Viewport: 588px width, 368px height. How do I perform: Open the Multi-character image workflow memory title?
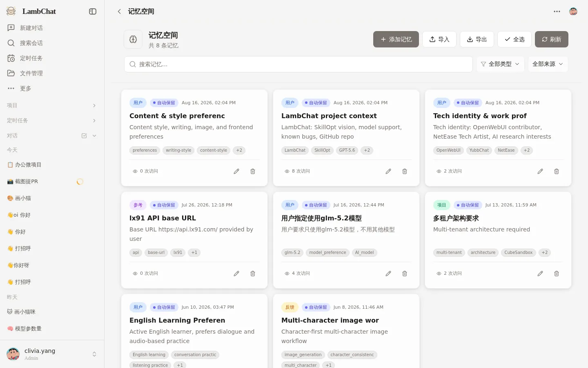[x=330, y=321]
